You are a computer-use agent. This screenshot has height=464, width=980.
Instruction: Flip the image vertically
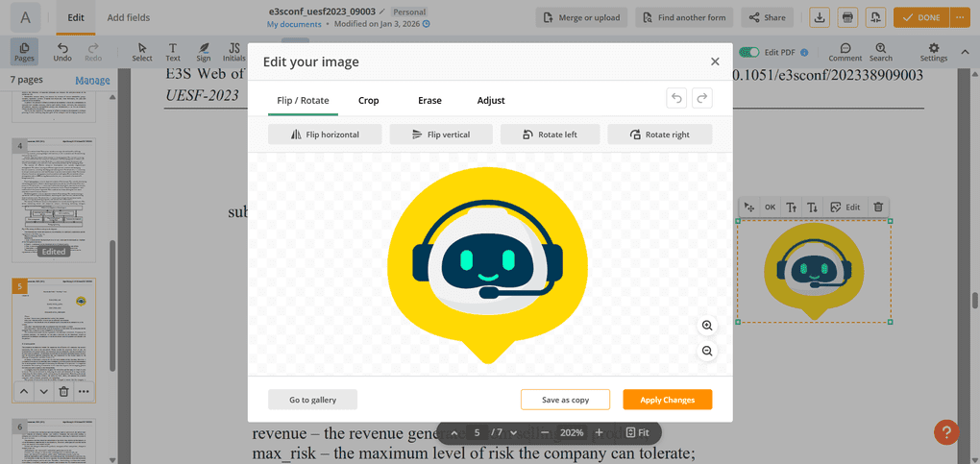[x=441, y=134]
